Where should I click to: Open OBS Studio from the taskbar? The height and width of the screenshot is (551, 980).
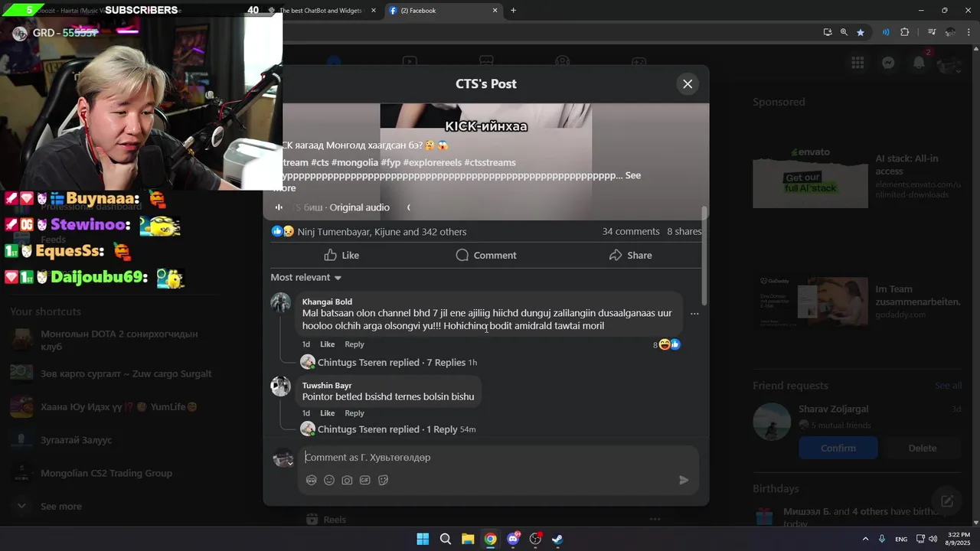(x=535, y=539)
